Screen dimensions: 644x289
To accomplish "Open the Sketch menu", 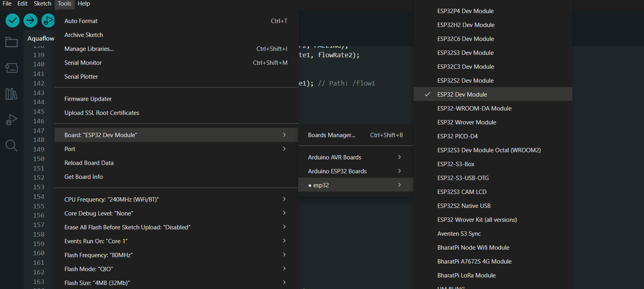I will 42,4.
